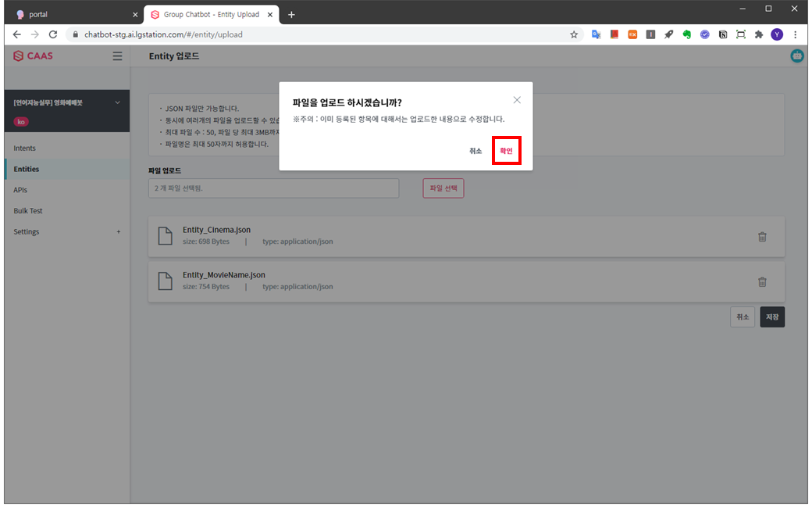Open the chatbot icon at top right

click(797, 56)
